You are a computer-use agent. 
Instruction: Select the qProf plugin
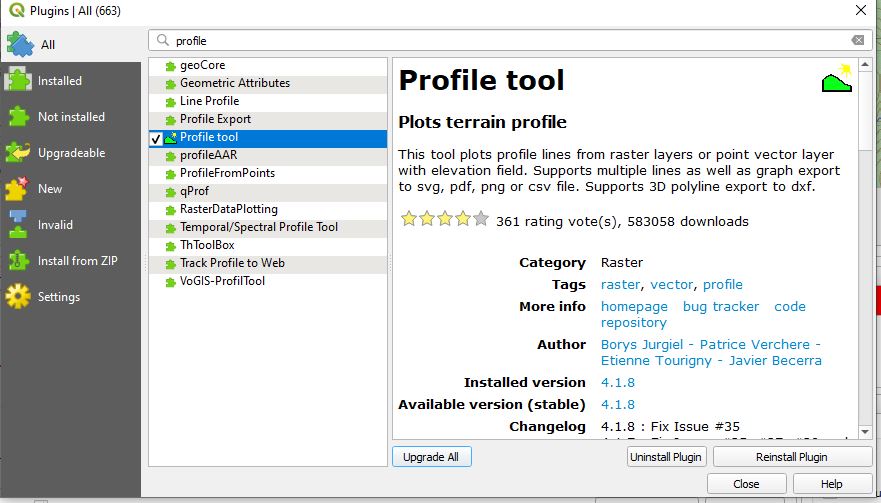pos(268,191)
